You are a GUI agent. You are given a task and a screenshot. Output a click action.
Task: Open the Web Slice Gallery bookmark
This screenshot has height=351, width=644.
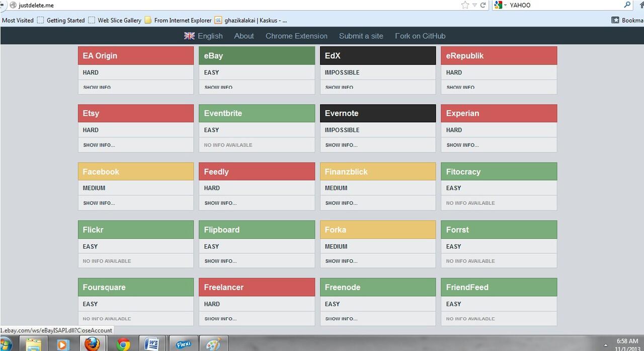point(115,20)
